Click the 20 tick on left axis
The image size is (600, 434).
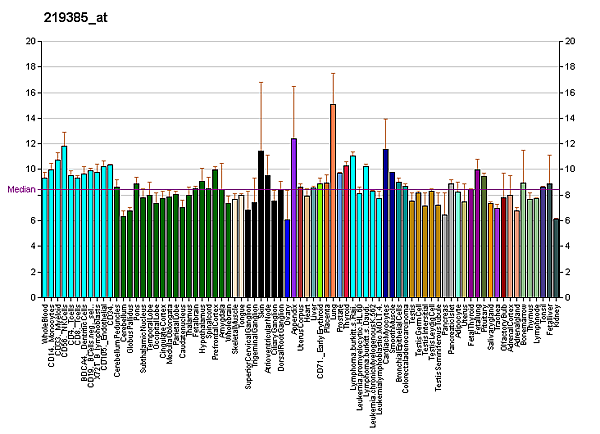click(30, 41)
